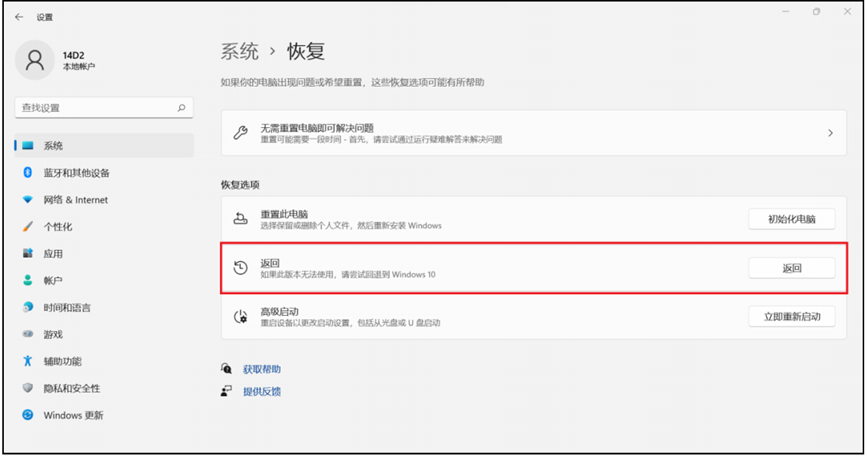Open the 时间和语言 globe icon
The image size is (865, 456).
coord(28,307)
